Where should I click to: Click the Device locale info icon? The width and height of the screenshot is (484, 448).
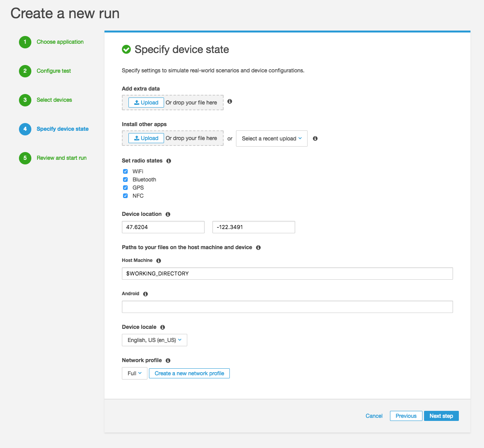[162, 327]
